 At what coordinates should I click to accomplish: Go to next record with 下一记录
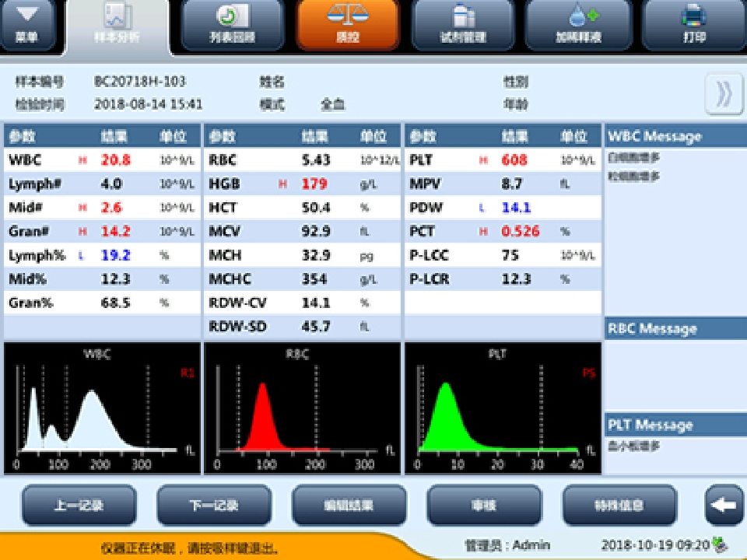[214, 506]
